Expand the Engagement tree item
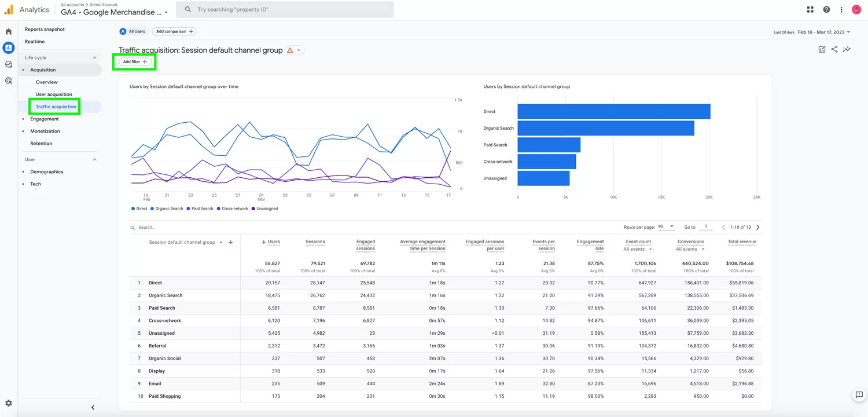The image size is (868, 417). click(24, 119)
